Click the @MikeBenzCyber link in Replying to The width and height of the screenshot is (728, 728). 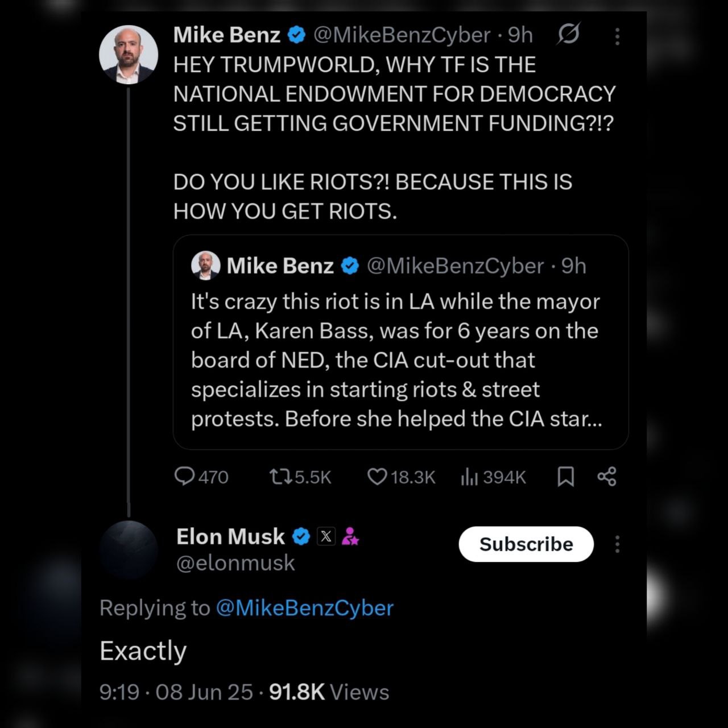[x=304, y=608]
